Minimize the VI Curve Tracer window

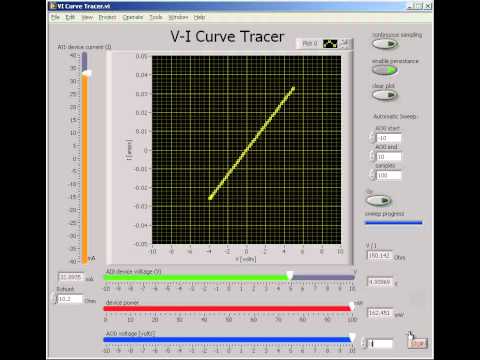click(x=411, y=6)
